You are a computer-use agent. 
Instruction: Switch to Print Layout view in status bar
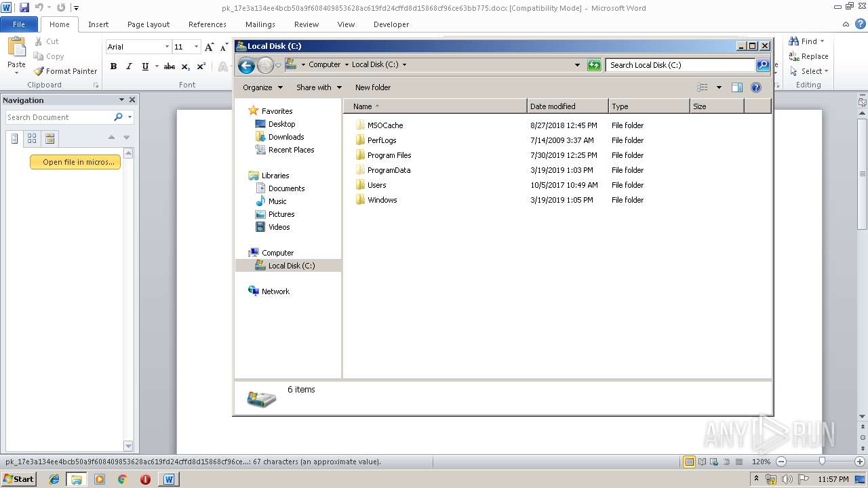(689, 462)
